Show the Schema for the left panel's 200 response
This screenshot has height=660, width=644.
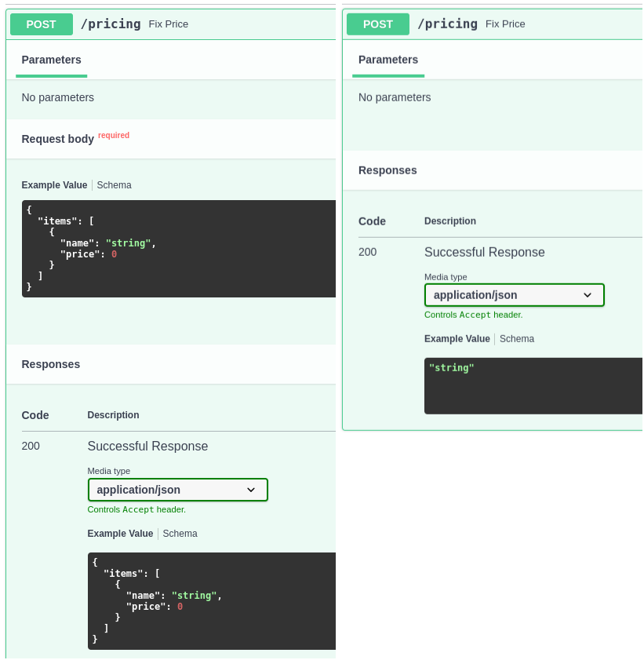180,534
